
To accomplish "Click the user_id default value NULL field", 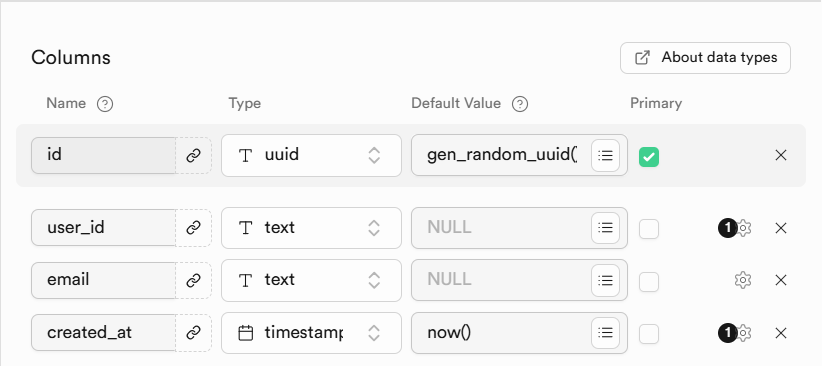I will [x=502, y=228].
